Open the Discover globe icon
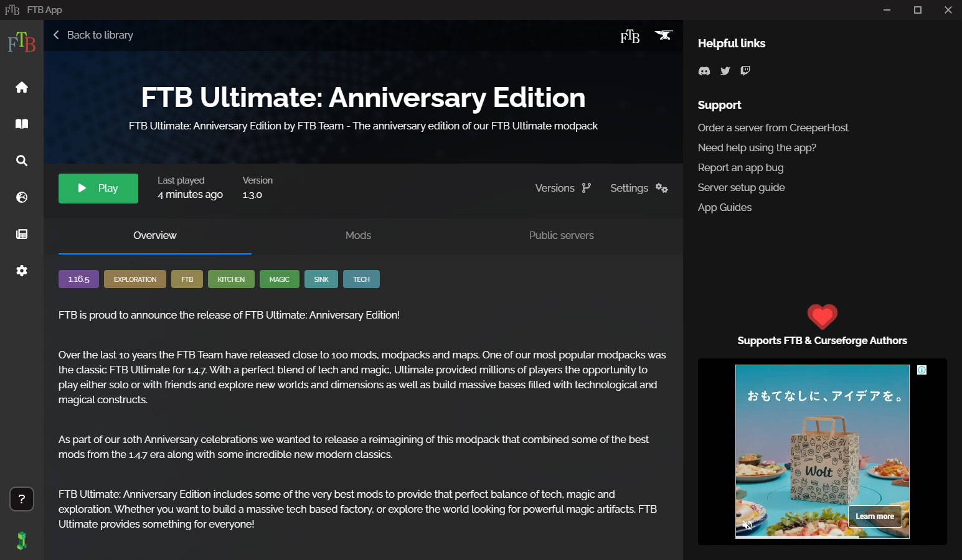Image resolution: width=962 pixels, height=560 pixels. click(x=22, y=197)
